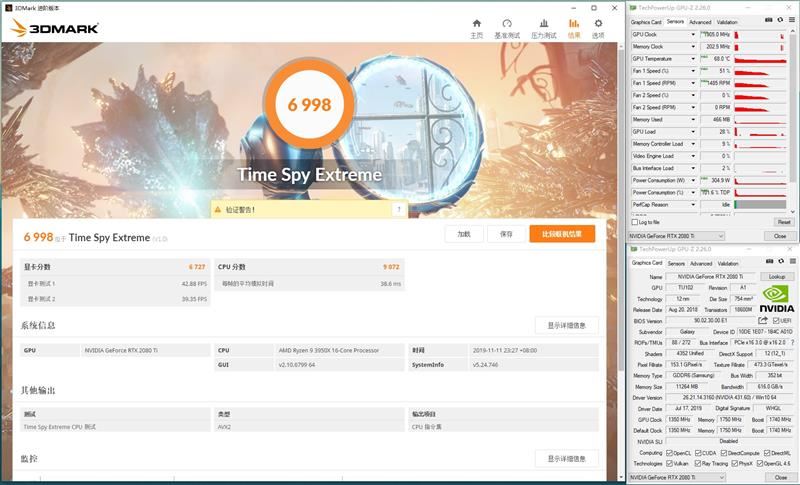Screen dimensions: 800x485
Task: Show detailed info button beside monitoring (监控)
Action: (x=566, y=458)
